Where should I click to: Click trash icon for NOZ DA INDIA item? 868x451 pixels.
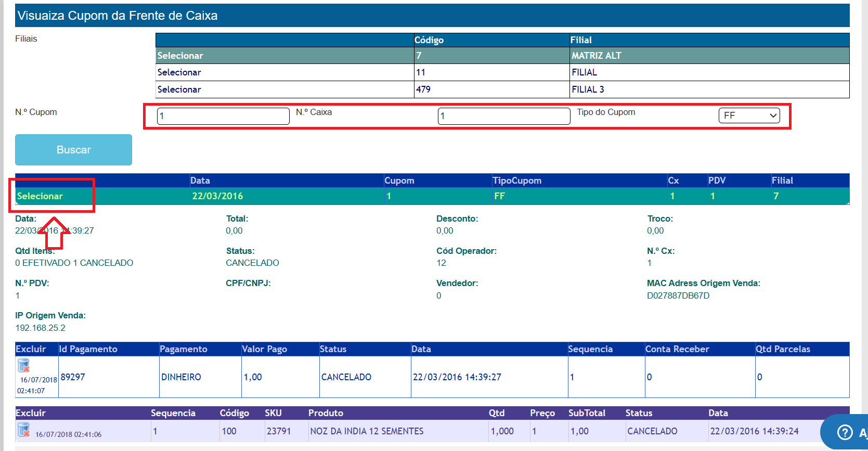tap(23, 430)
